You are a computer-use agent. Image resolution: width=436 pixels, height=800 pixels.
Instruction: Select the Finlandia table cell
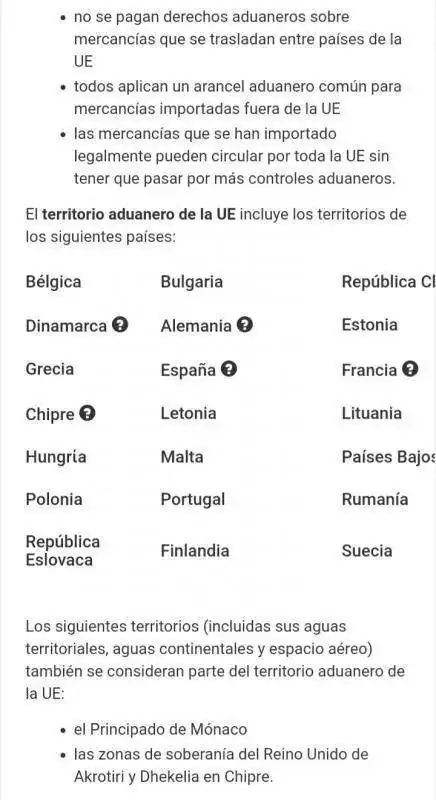click(195, 551)
